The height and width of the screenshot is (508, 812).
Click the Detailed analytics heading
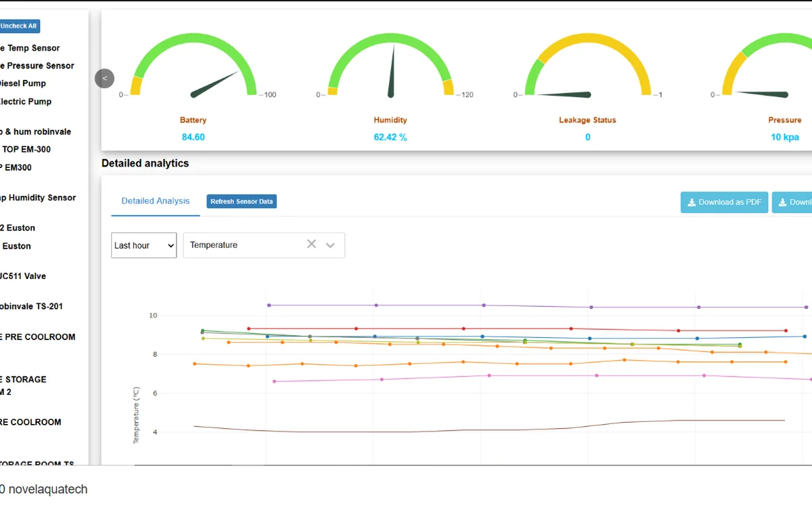tap(145, 163)
